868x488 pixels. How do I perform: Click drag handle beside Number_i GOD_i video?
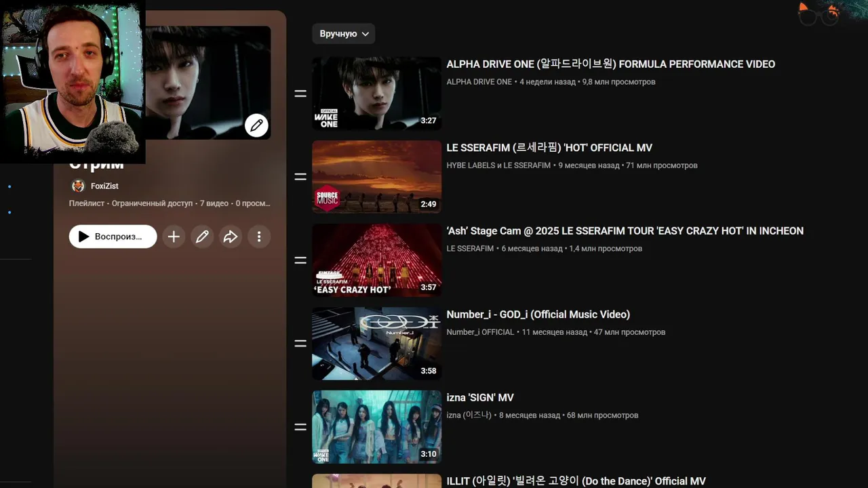[x=300, y=344]
